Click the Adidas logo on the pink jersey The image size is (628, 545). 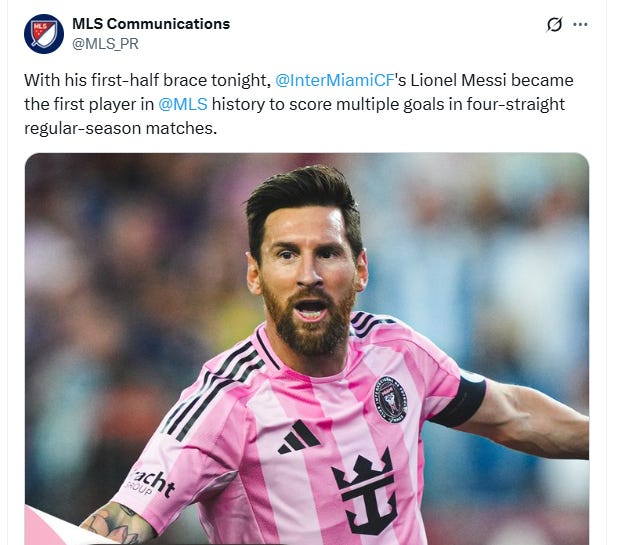(x=299, y=437)
